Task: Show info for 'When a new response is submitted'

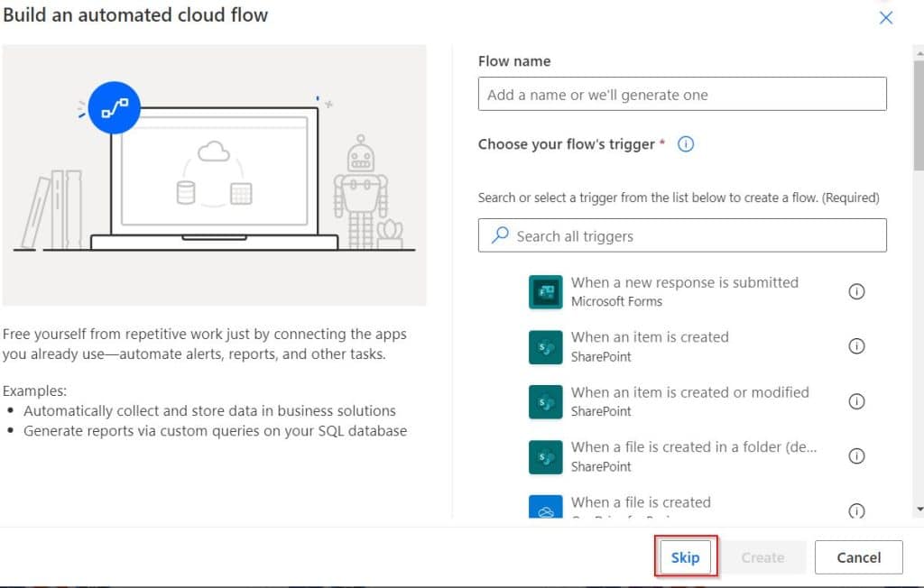Action: tap(856, 291)
